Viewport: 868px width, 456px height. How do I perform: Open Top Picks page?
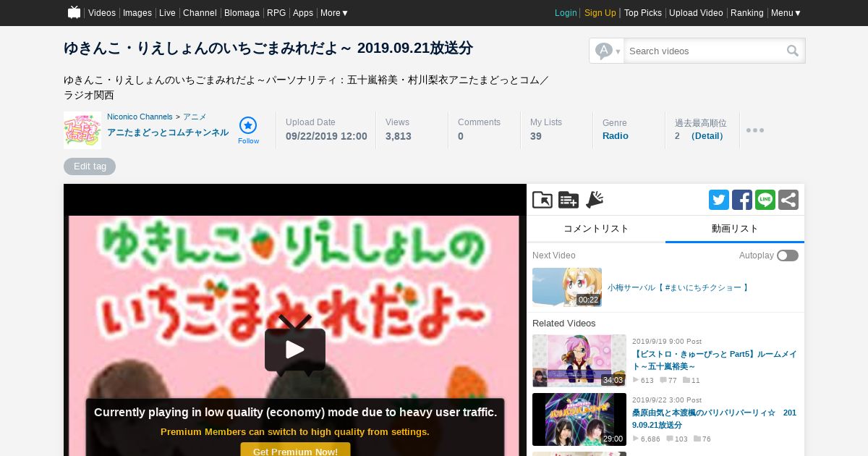coord(643,13)
